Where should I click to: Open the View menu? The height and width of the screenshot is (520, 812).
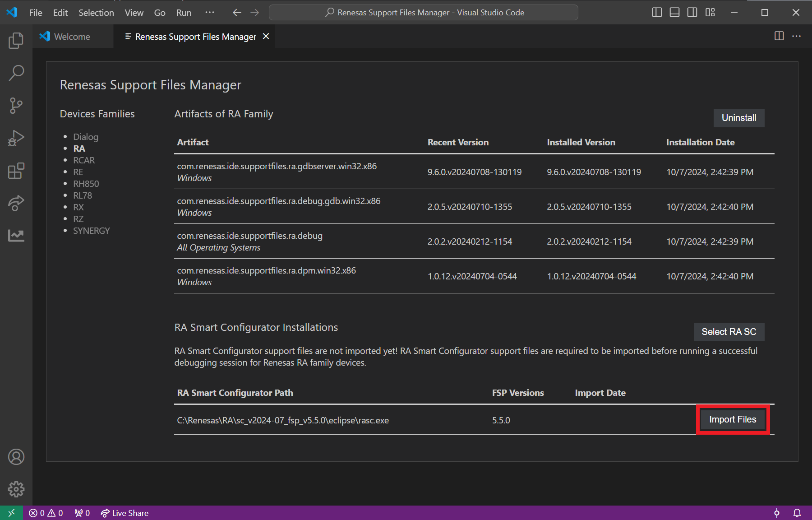click(x=134, y=13)
